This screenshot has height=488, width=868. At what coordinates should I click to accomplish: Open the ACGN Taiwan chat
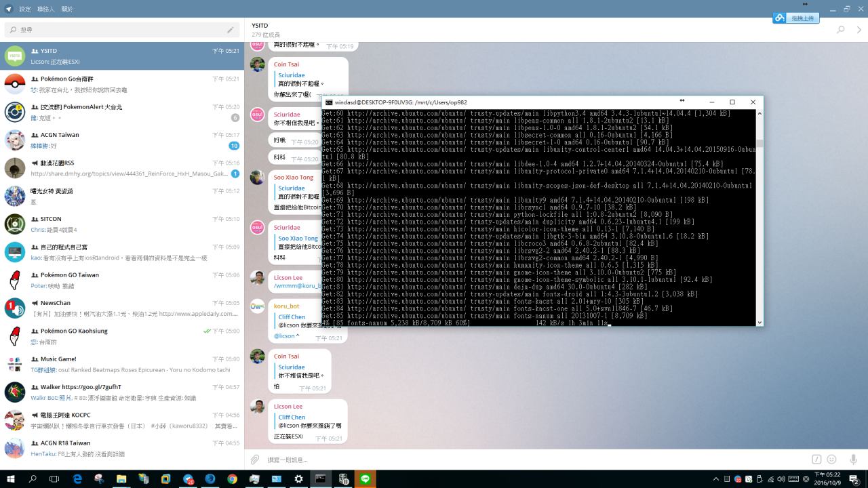point(122,140)
